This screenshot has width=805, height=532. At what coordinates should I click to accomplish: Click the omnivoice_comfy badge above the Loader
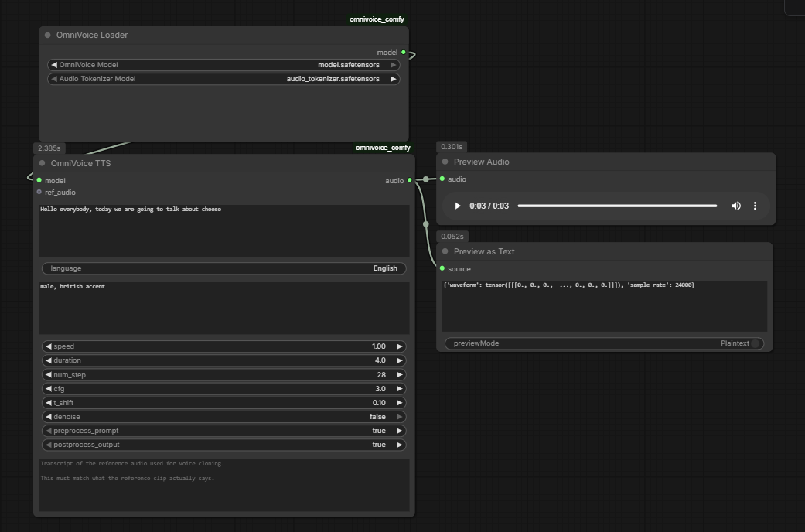point(377,19)
